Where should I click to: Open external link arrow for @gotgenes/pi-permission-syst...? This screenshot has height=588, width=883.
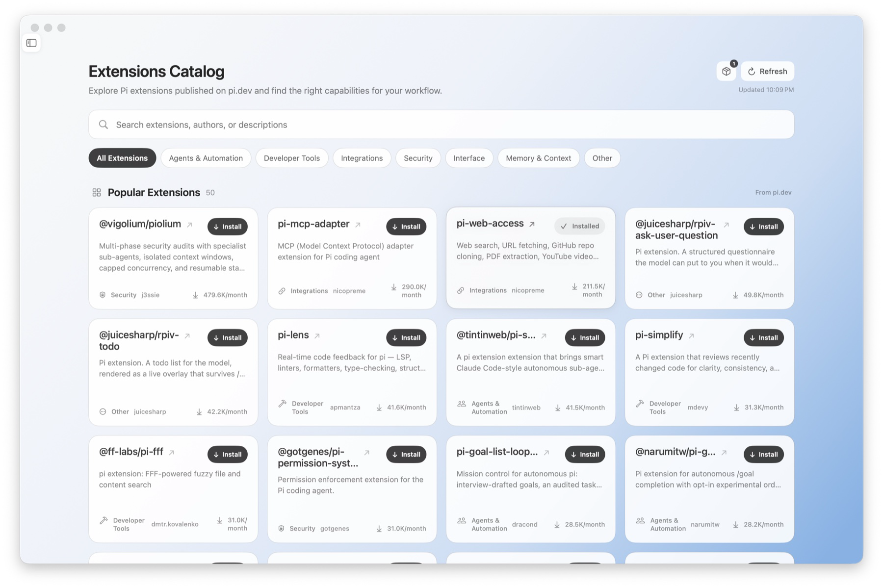367,453
